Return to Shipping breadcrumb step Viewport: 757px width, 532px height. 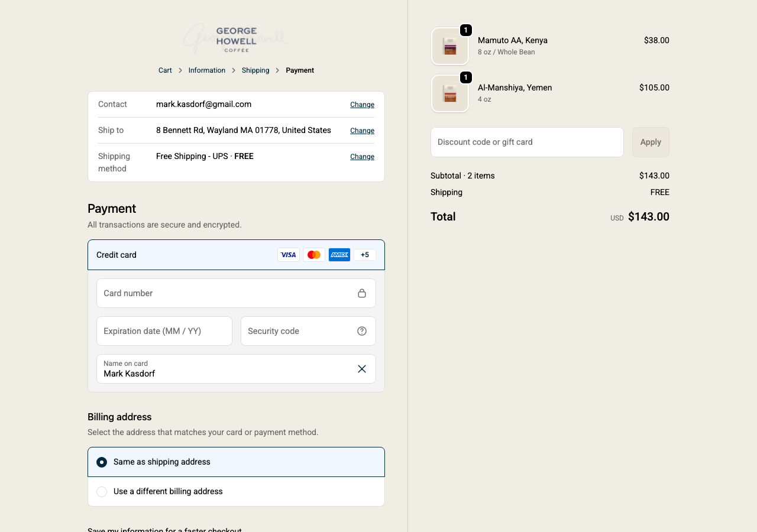[x=255, y=70]
